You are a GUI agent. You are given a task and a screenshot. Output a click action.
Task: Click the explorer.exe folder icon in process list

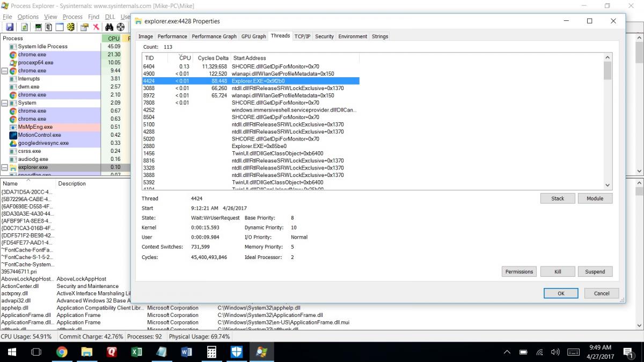13,167
